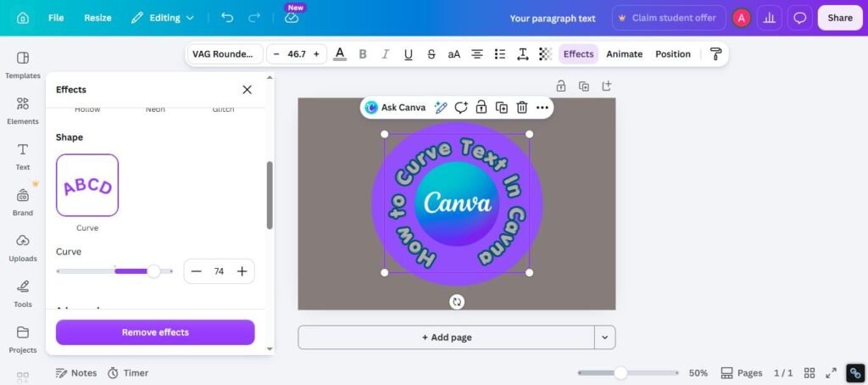Viewport: 868px width, 385px height.
Task: Decrease font size with minus button
Action: pos(276,53)
